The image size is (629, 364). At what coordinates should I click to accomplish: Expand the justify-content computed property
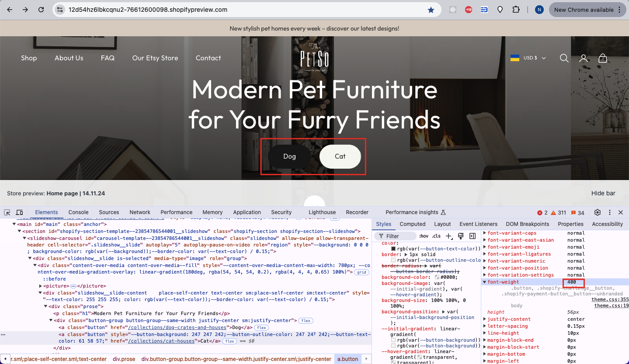coord(484,319)
